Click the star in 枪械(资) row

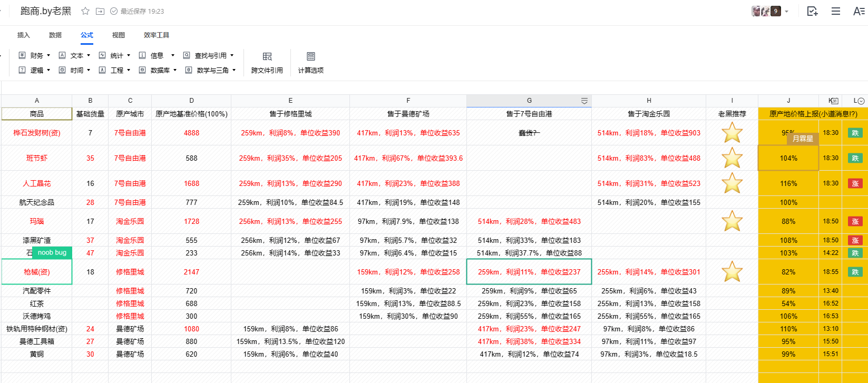coord(732,272)
